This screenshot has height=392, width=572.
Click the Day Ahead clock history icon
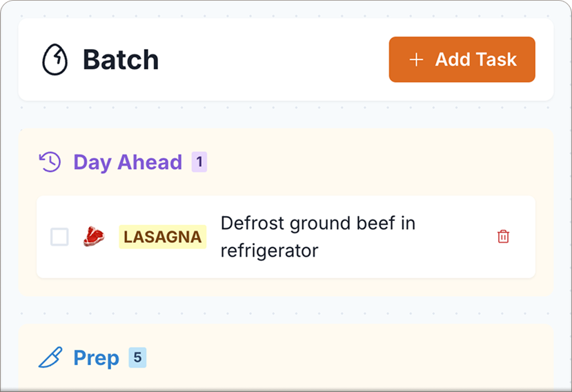click(x=50, y=162)
